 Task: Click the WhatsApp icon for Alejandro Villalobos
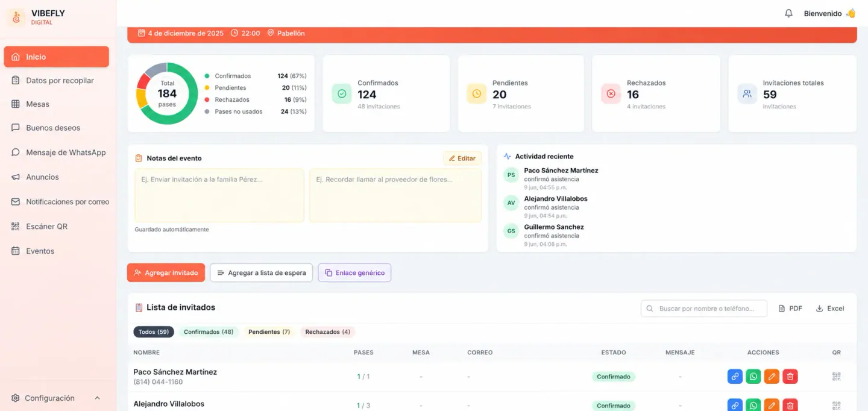coord(753,406)
